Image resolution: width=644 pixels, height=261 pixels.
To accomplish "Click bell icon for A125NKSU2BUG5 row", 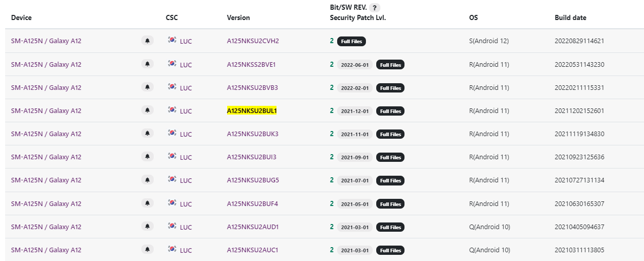I will tap(148, 180).
